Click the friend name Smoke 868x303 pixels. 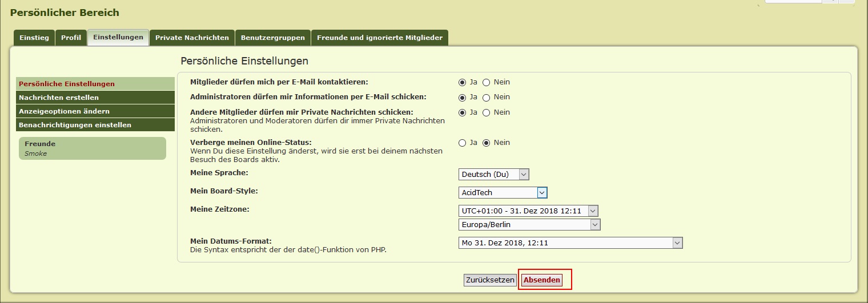pyautogui.click(x=35, y=153)
